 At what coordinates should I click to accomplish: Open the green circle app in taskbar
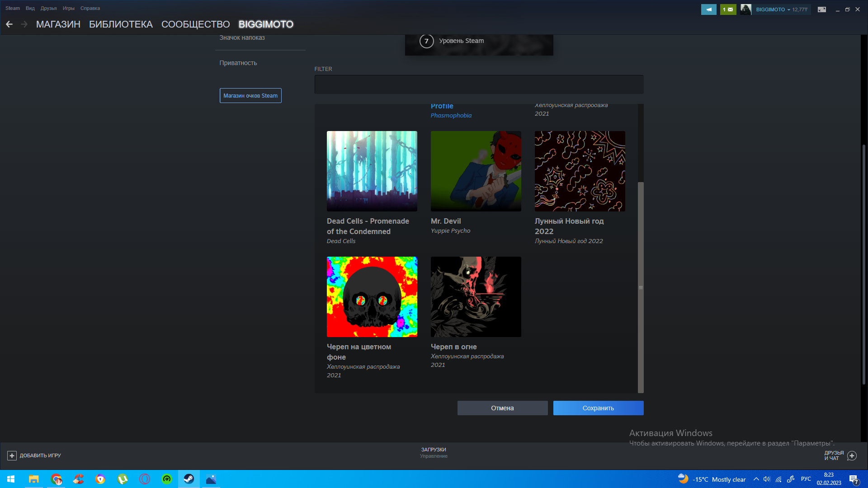pyautogui.click(x=167, y=479)
